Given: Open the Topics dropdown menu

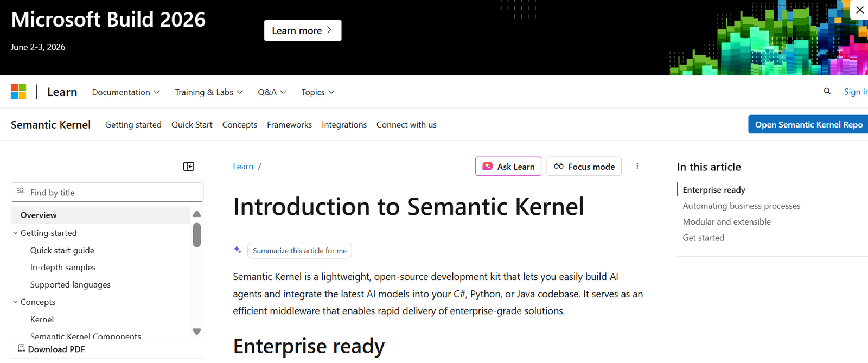Looking at the screenshot, I should [318, 92].
